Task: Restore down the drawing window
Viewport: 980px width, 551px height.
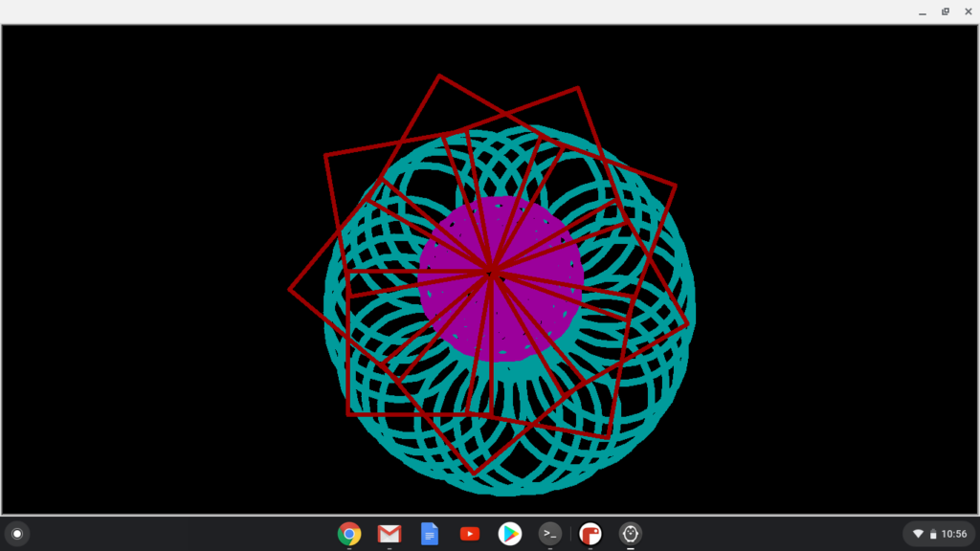Action: point(946,11)
